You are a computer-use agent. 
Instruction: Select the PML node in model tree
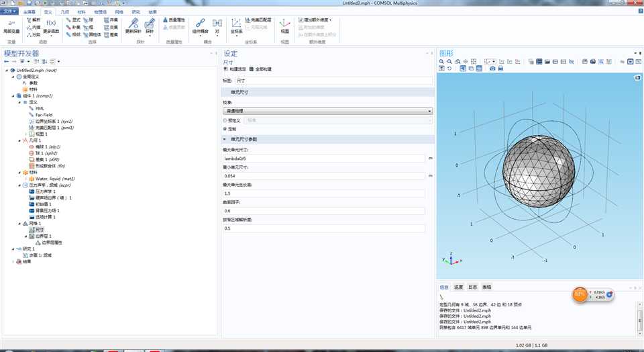pyautogui.click(x=36, y=109)
